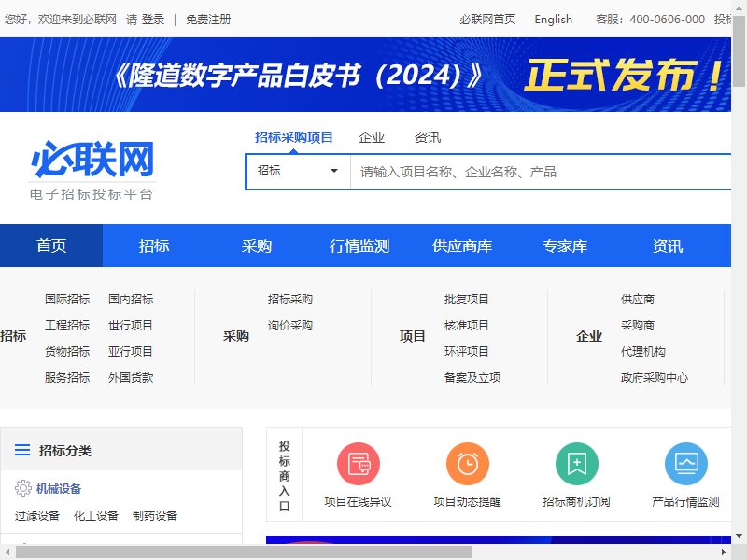Select the 企业 search tab
The width and height of the screenshot is (747, 560).
pyautogui.click(x=371, y=137)
